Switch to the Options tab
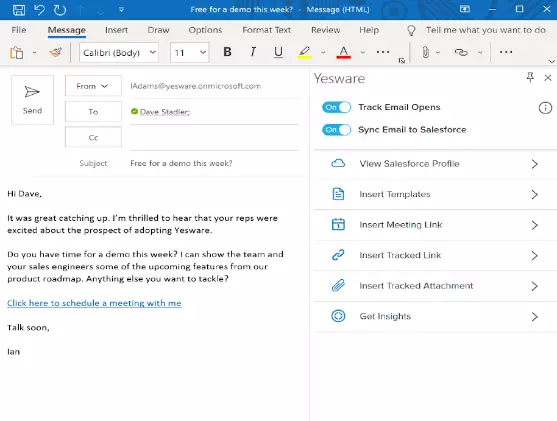The width and height of the screenshot is (557, 421). pyautogui.click(x=205, y=30)
